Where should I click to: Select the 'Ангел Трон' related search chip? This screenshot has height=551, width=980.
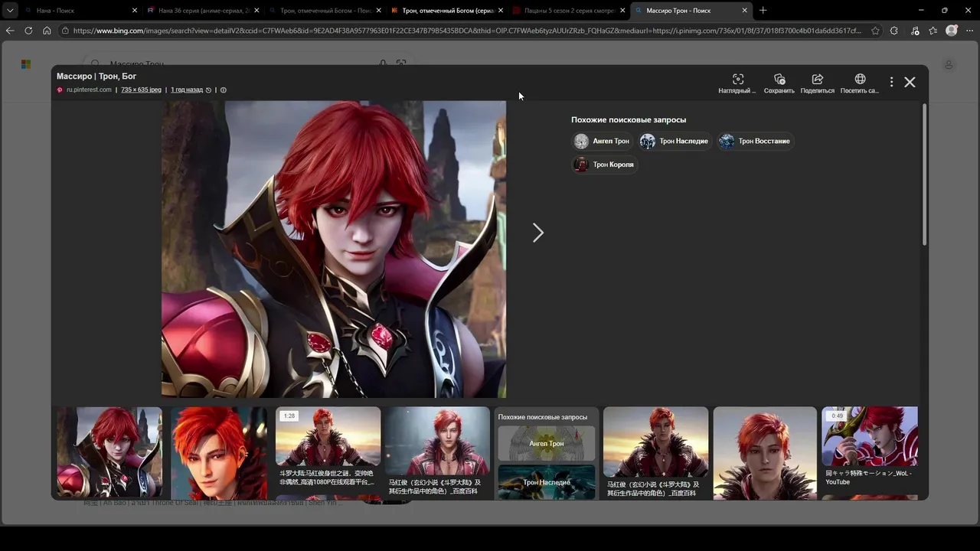tap(603, 141)
